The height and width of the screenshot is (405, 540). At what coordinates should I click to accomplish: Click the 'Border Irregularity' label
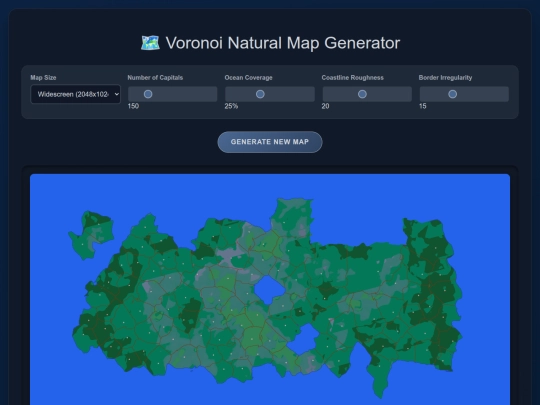pyautogui.click(x=445, y=77)
